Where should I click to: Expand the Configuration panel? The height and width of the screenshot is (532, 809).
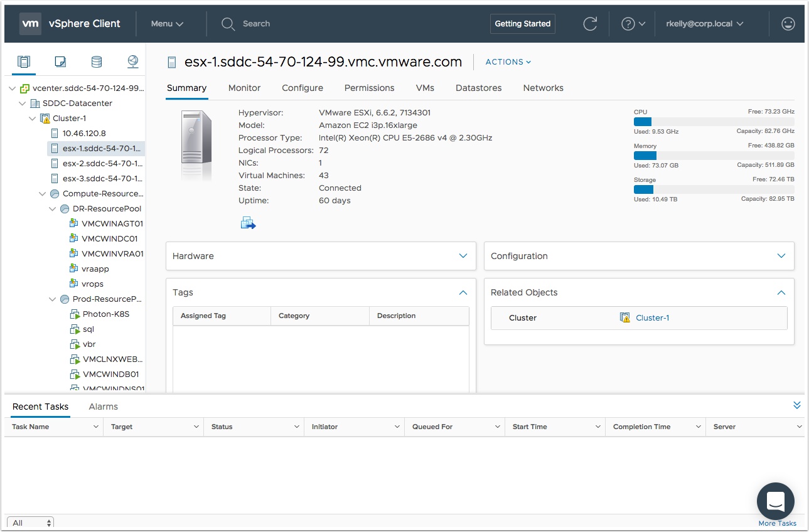click(x=781, y=256)
